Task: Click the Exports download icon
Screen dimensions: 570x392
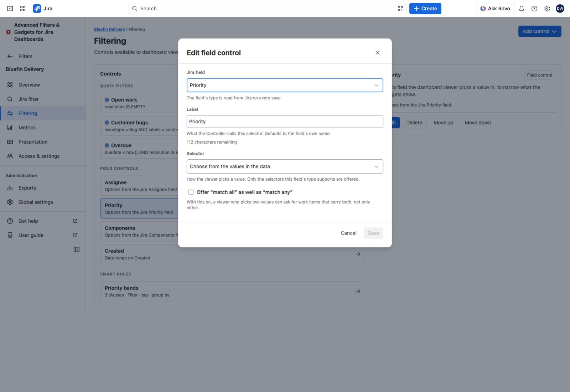Action: tap(10, 188)
